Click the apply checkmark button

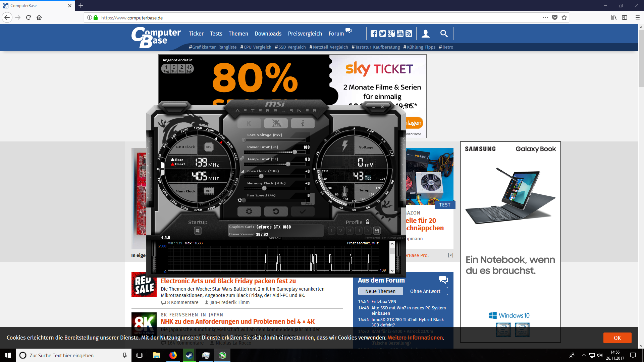(303, 212)
